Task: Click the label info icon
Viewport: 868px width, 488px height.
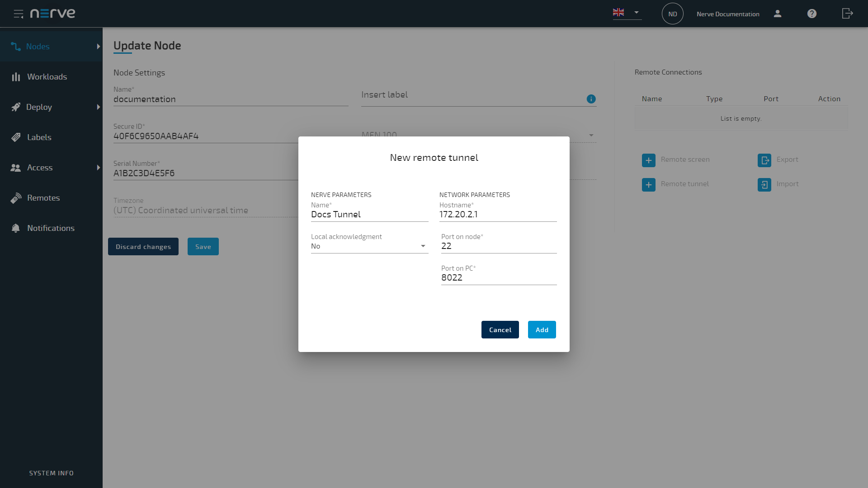Action: coord(591,99)
